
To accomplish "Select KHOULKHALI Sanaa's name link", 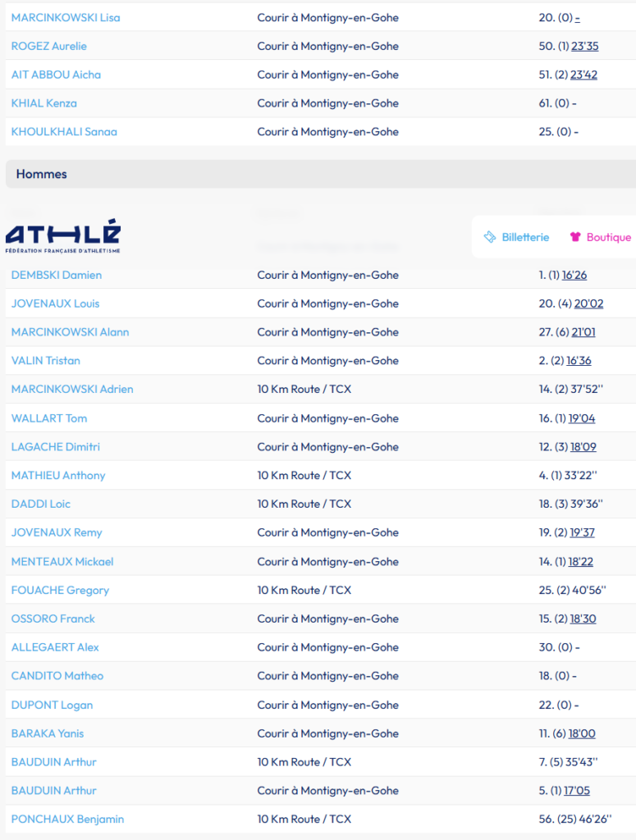I will coord(64,131).
